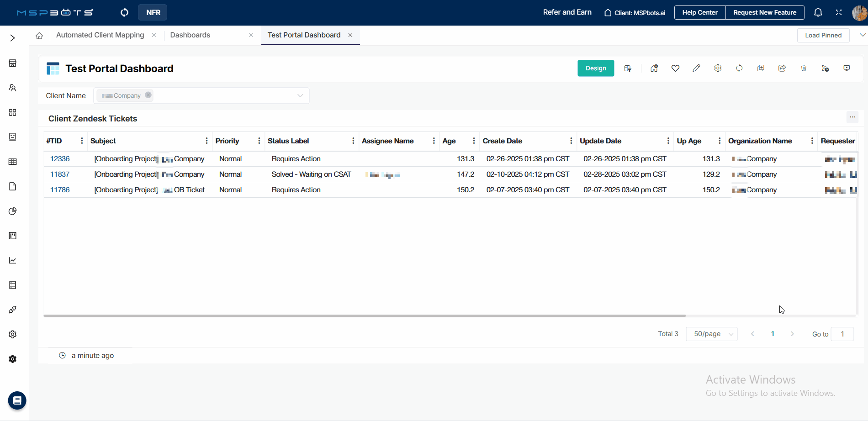Remove the Company tag from the Client Name filter
The height and width of the screenshot is (421, 868).
tap(148, 95)
